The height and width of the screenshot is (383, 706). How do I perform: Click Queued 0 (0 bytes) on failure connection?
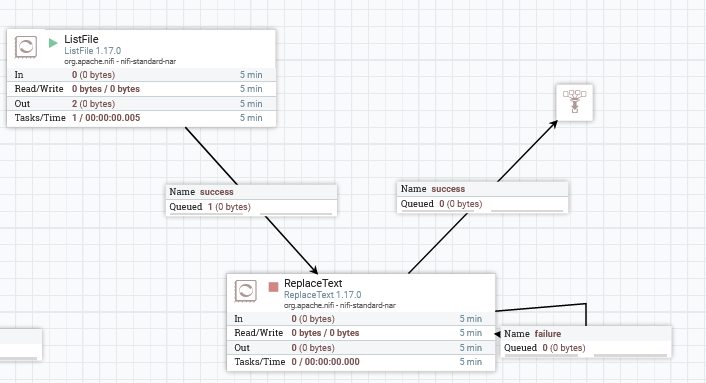pos(544,348)
